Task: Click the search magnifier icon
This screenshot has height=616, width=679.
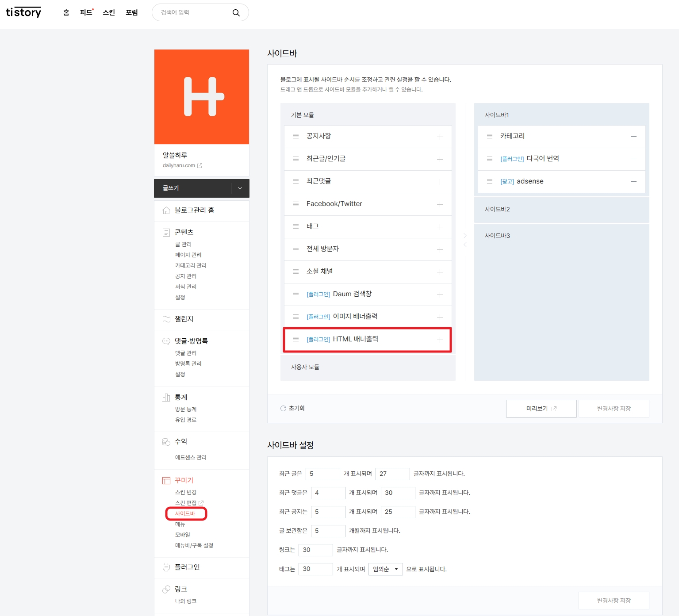Action: 236,13
